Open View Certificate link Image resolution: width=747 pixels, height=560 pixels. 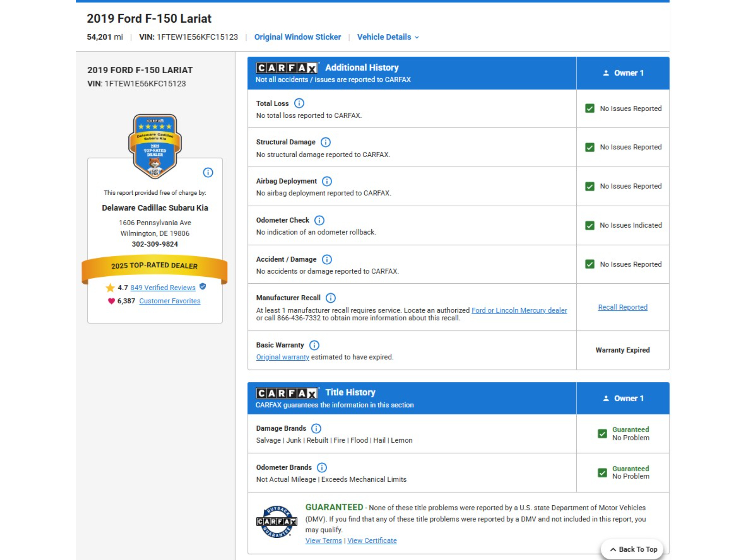coord(372,541)
